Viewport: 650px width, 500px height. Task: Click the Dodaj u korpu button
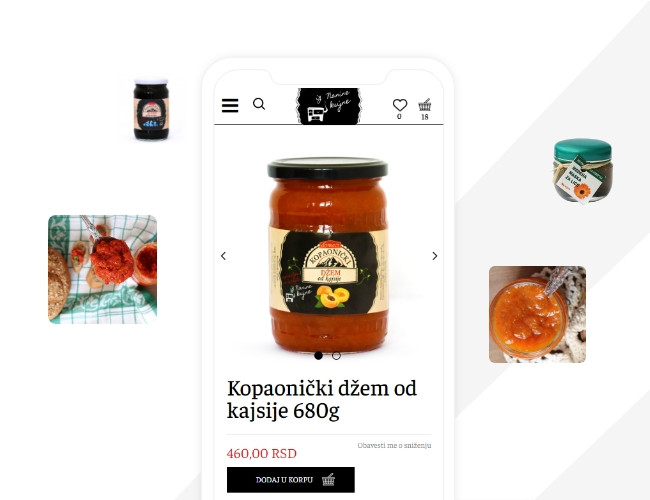(x=291, y=480)
